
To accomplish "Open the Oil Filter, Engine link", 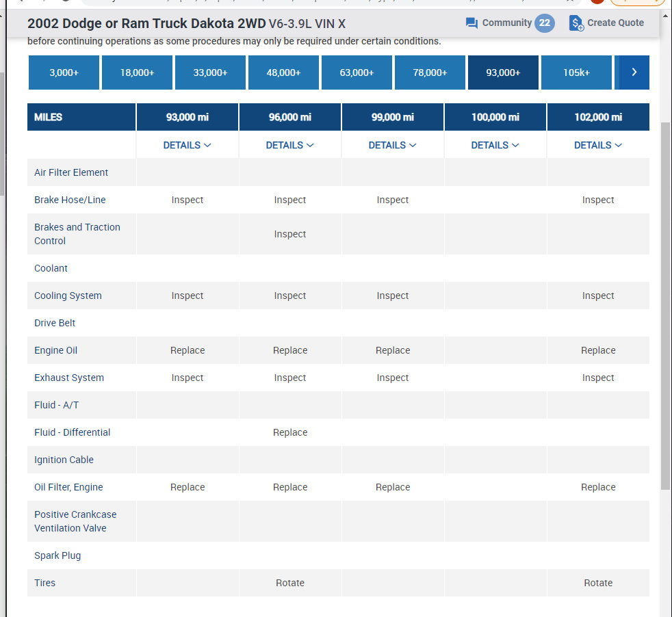I will [x=68, y=487].
